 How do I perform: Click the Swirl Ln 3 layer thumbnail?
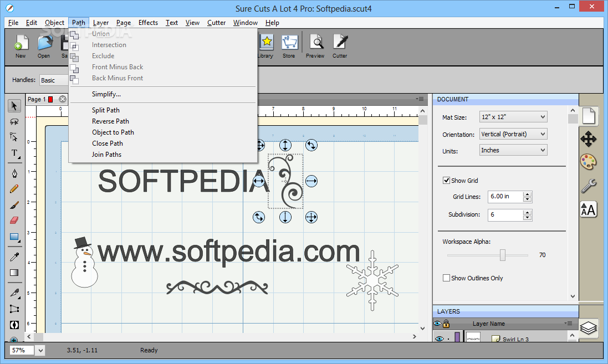473,337
